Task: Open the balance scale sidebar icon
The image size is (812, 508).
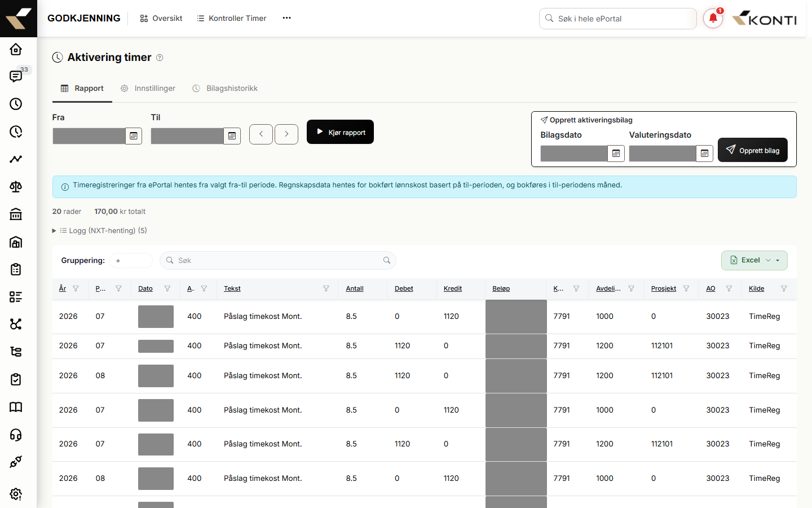Action: pos(16,187)
